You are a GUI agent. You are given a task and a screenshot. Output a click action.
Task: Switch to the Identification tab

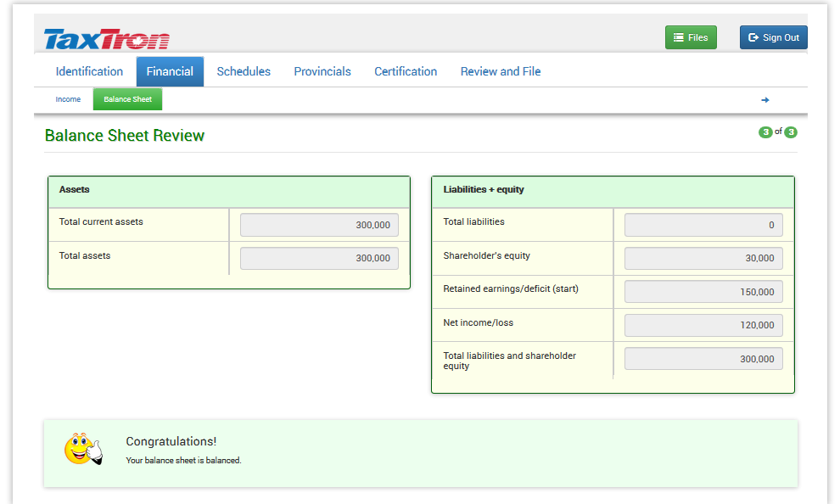[x=88, y=71]
